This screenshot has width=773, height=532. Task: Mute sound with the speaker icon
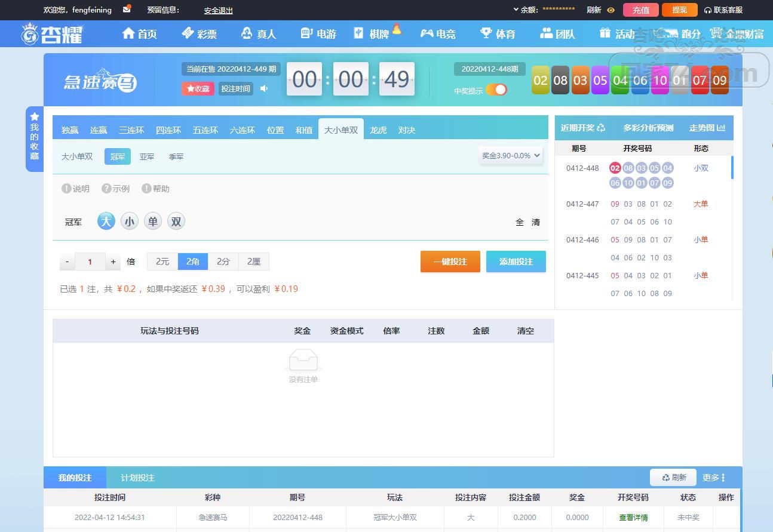pos(264,88)
